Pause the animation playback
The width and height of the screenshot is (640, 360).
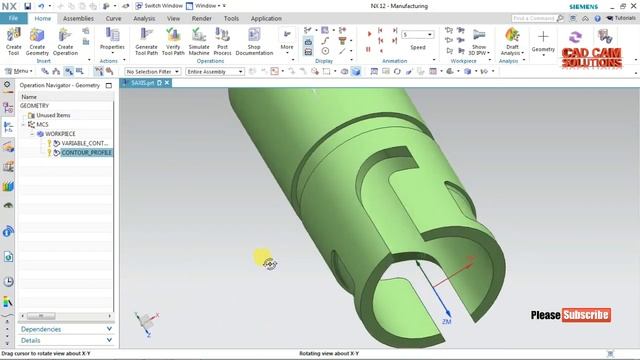[368, 50]
